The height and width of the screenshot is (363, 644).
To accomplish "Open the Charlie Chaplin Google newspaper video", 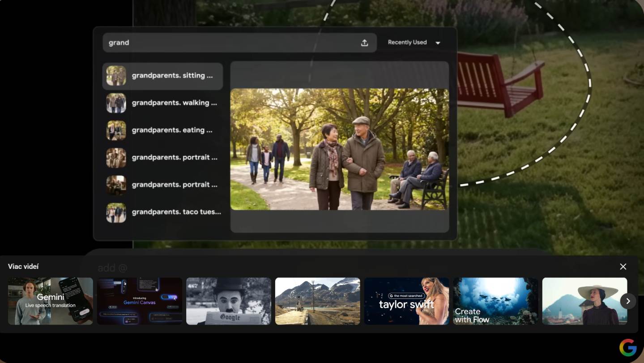I will (228, 301).
